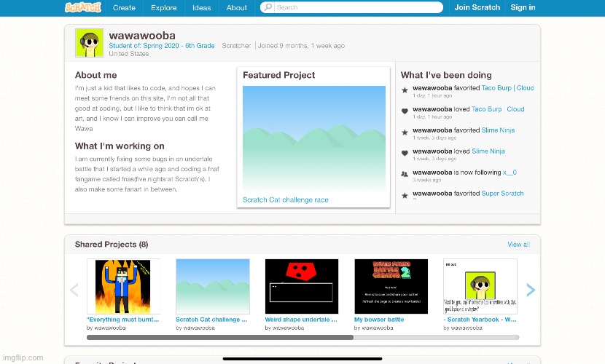Image resolution: width=605 pixels, height=364 pixels.
Task: Open the Super Scratch link
Action: click(502, 194)
